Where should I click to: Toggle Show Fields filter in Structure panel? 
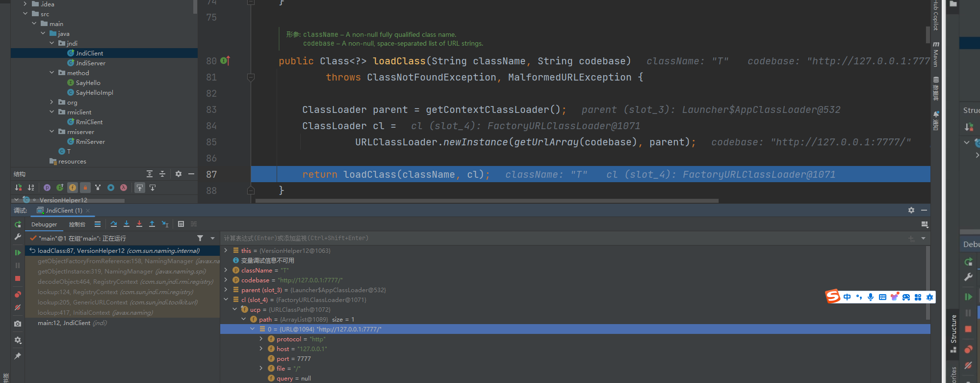pyautogui.click(x=73, y=188)
